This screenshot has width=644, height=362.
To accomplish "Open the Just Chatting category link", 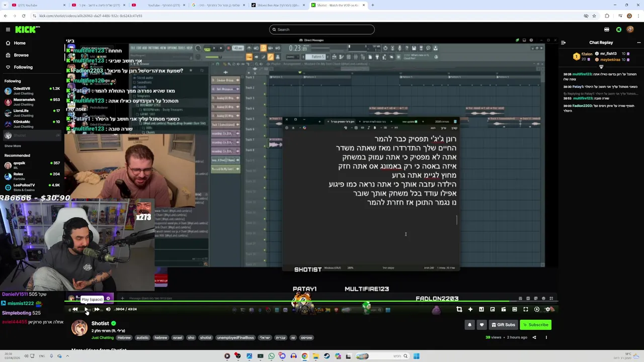I will [103, 338].
